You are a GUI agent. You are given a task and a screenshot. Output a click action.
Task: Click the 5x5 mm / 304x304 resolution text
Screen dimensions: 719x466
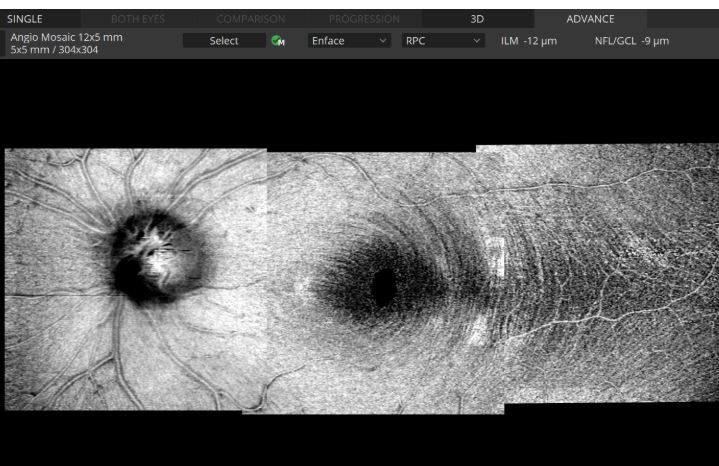(x=54, y=48)
